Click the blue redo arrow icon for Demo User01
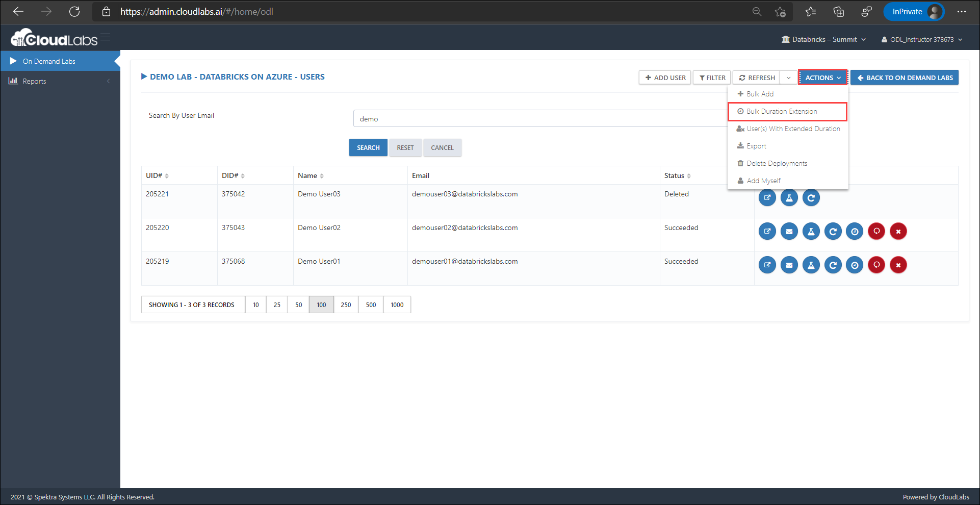The height and width of the screenshot is (505, 980). click(x=833, y=265)
